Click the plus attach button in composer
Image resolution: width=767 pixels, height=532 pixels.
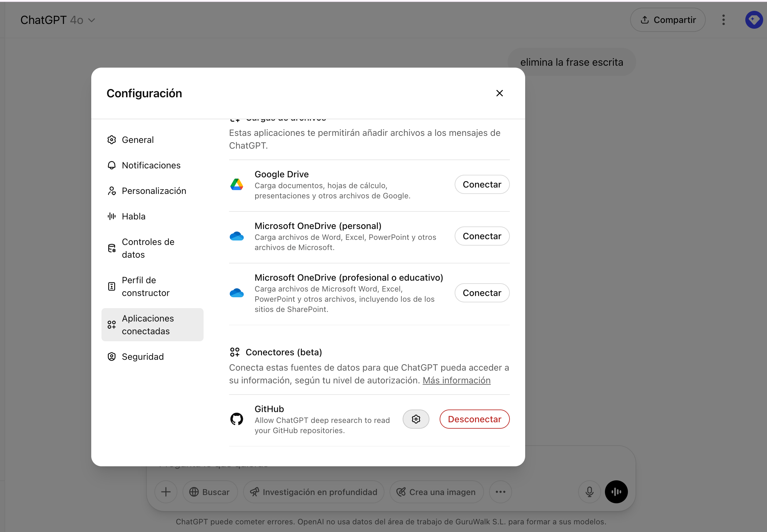166,492
